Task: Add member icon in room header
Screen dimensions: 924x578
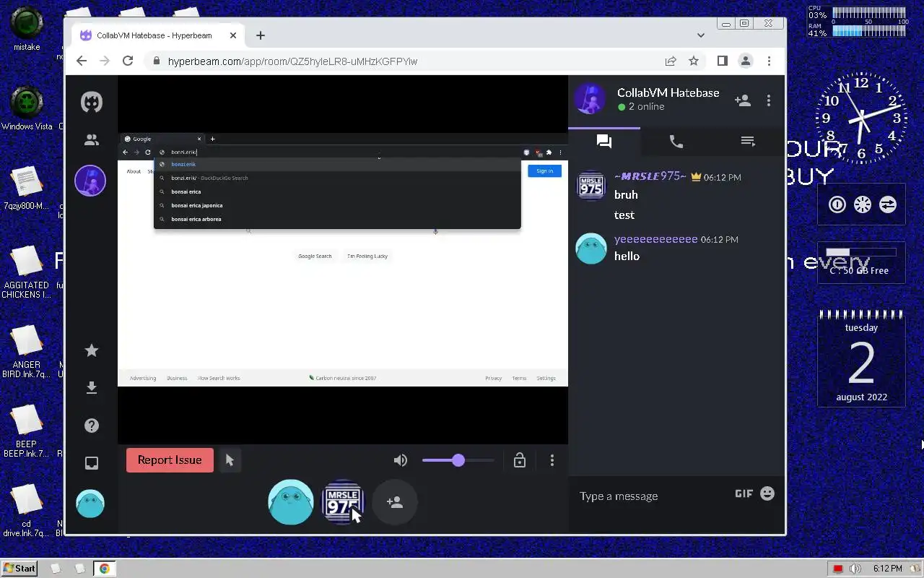Action: (742, 100)
